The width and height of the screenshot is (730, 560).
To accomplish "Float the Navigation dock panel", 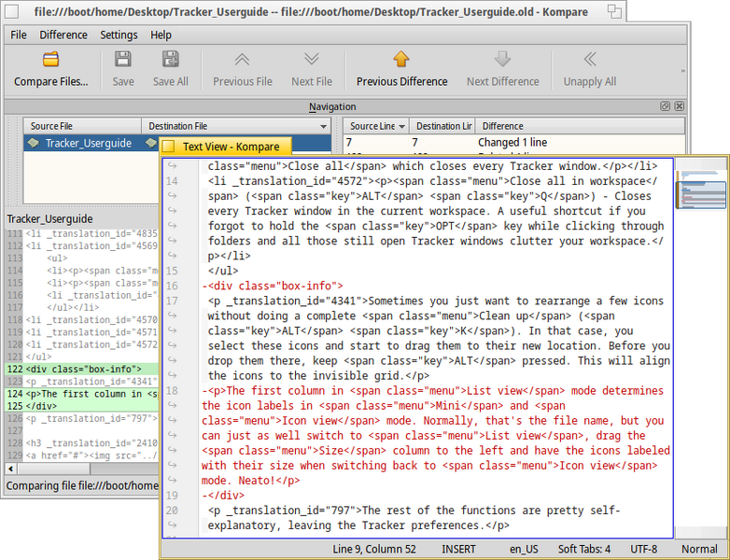I will [x=665, y=106].
